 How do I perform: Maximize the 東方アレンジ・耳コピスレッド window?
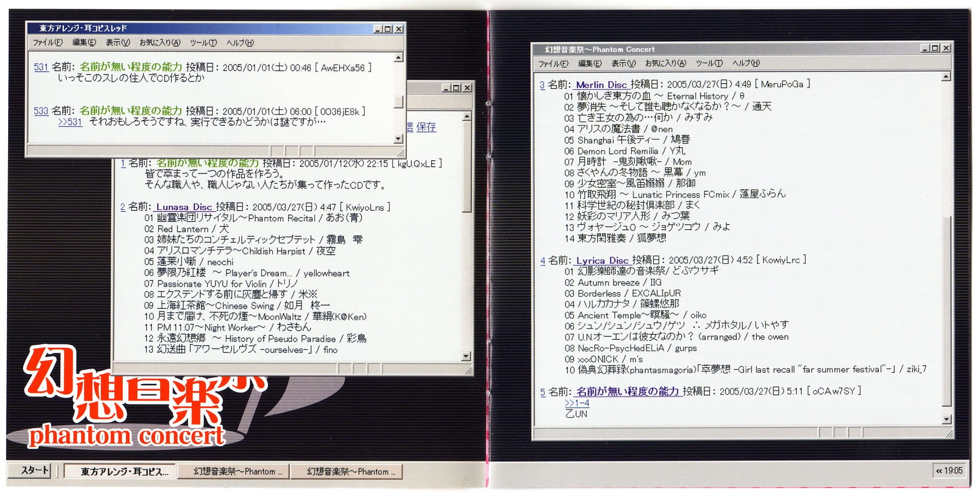[388, 29]
